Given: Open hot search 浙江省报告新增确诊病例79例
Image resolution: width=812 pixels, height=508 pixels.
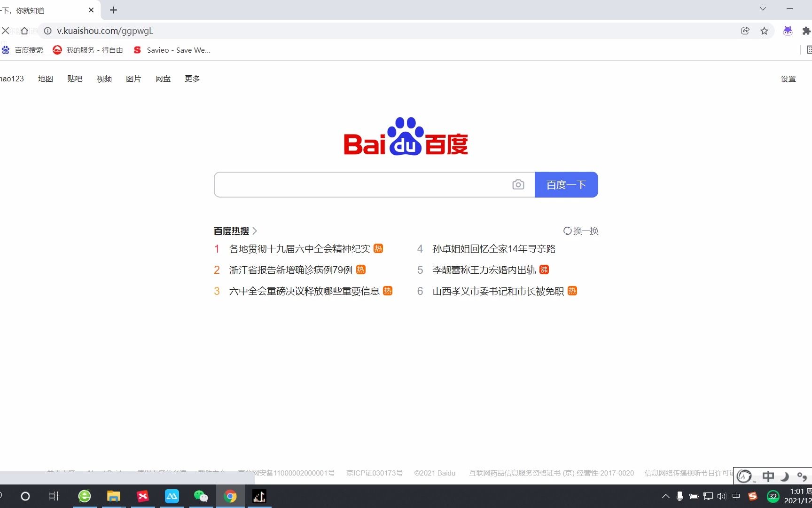Looking at the screenshot, I should pyautogui.click(x=291, y=270).
